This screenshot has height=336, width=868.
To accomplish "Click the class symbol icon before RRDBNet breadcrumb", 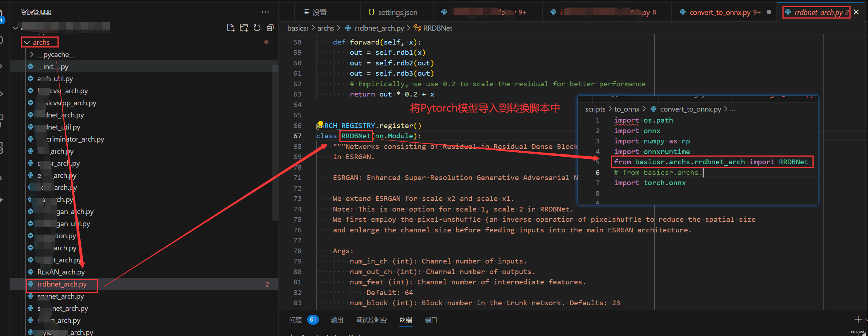I will pyautogui.click(x=417, y=28).
